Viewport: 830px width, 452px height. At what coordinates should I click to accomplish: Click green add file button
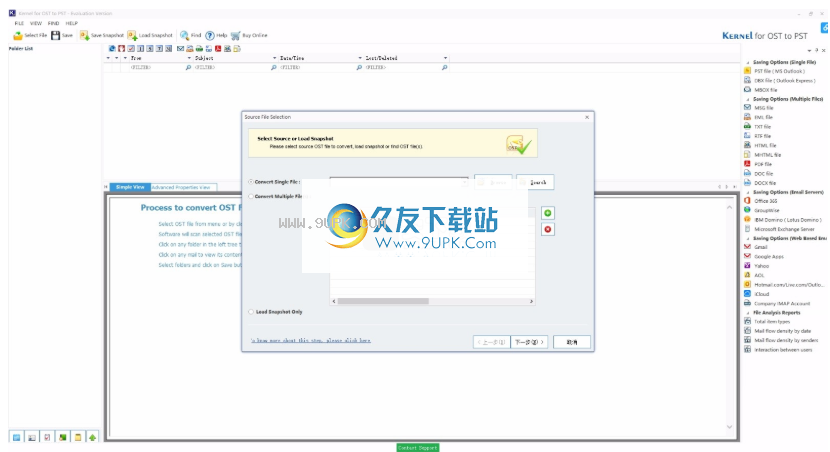(548, 213)
